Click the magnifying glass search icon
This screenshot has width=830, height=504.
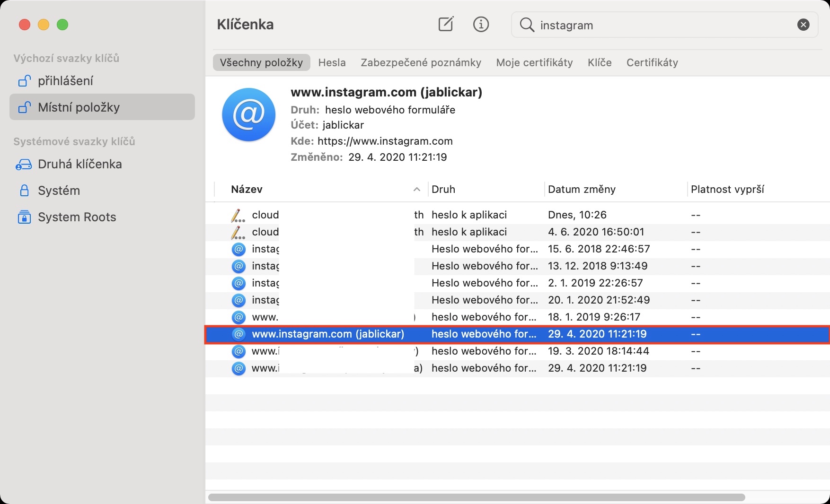(x=527, y=25)
